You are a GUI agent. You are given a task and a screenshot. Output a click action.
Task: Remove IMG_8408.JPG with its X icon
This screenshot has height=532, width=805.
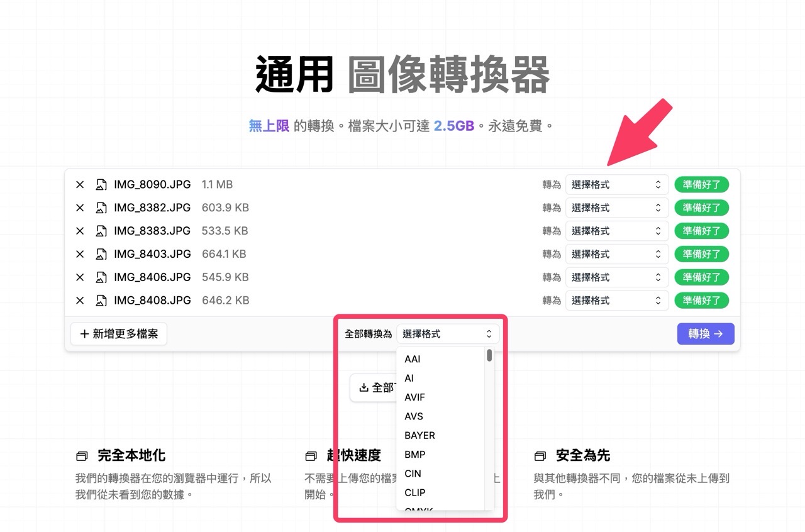pos(80,301)
